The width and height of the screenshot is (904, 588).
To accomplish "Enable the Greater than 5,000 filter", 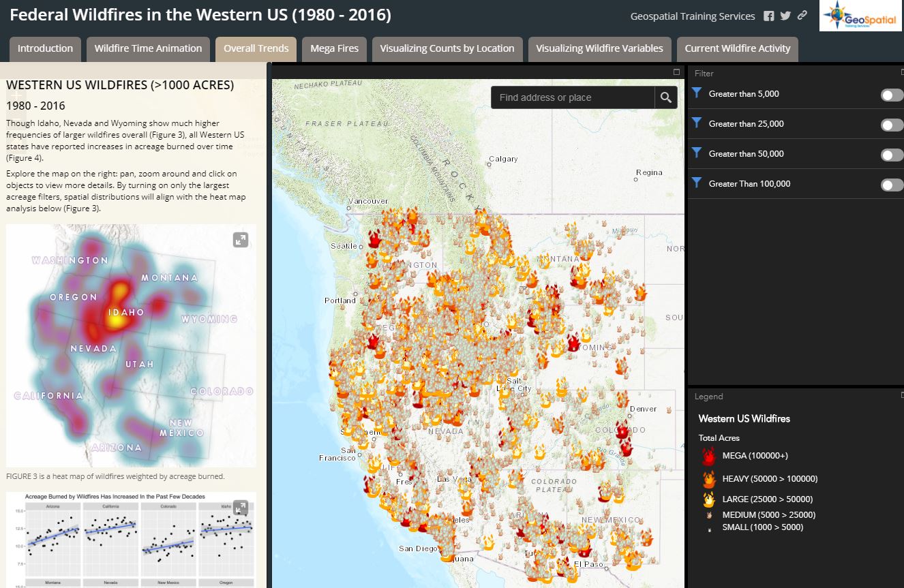I will tap(891, 95).
